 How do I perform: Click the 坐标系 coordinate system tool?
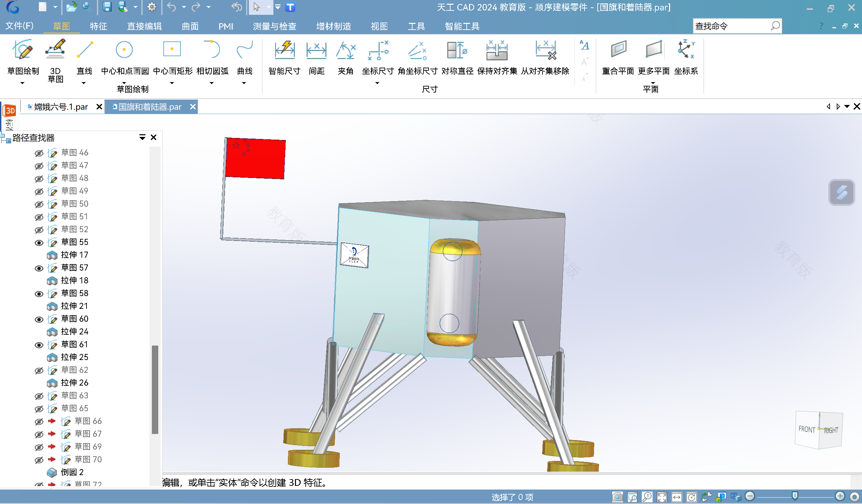pyautogui.click(x=686, y=57)
